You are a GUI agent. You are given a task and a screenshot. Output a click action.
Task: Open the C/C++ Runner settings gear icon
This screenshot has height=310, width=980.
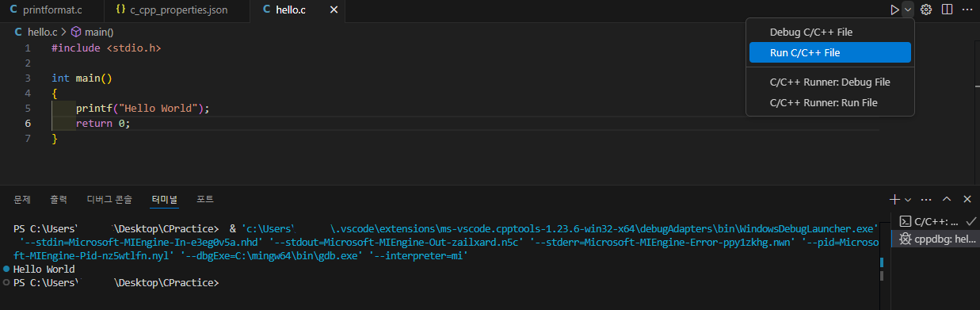[x=925, y=10]
